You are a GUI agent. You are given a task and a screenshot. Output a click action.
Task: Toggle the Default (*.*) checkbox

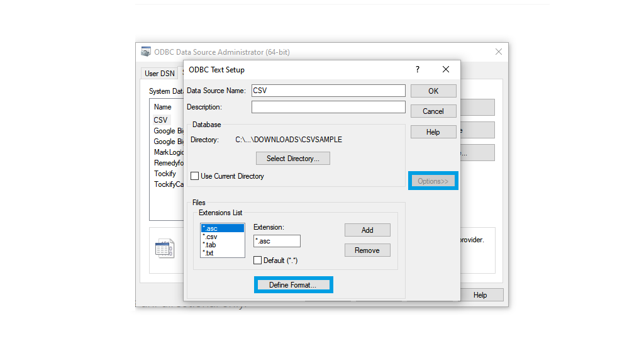tap(258, 260)
